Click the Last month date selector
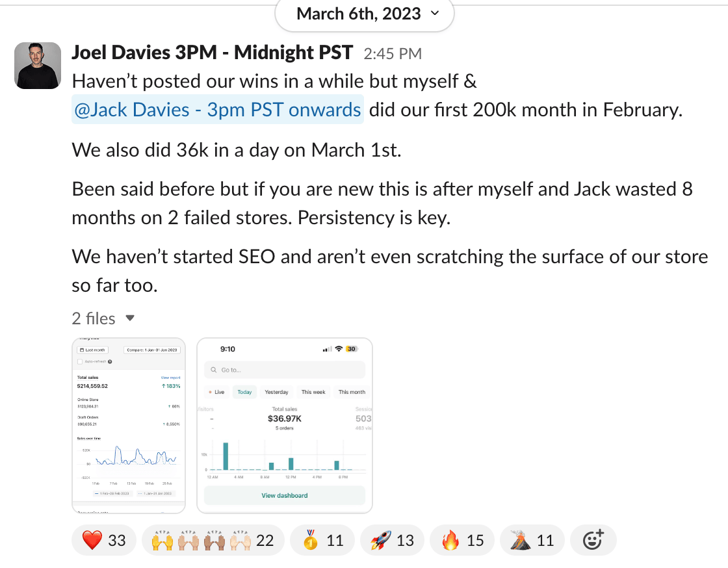 click(x=92, y=350)
